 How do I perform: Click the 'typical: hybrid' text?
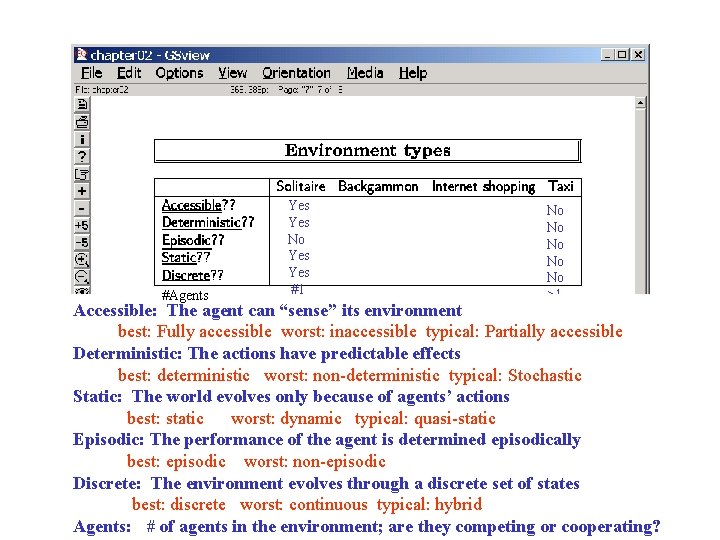click(x=429, y=505)
